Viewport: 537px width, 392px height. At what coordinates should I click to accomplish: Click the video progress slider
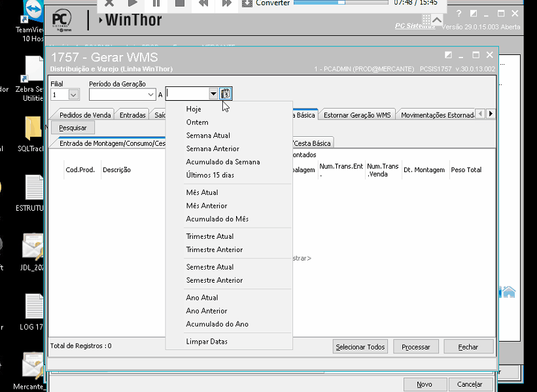[x=341, y=3]
